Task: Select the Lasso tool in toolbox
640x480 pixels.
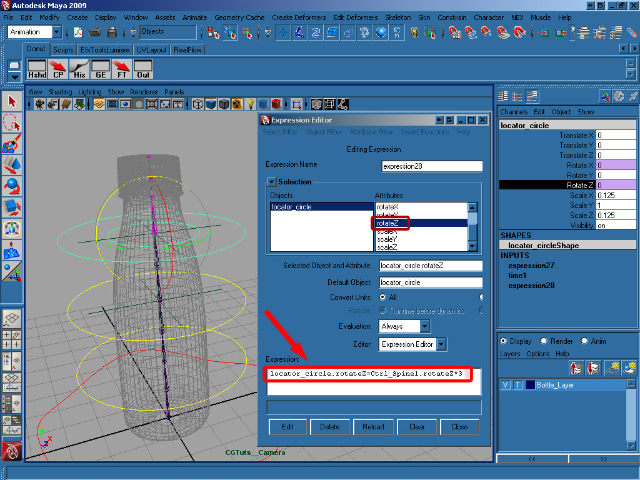Action: pyautogui.click(x=12, y=122)
